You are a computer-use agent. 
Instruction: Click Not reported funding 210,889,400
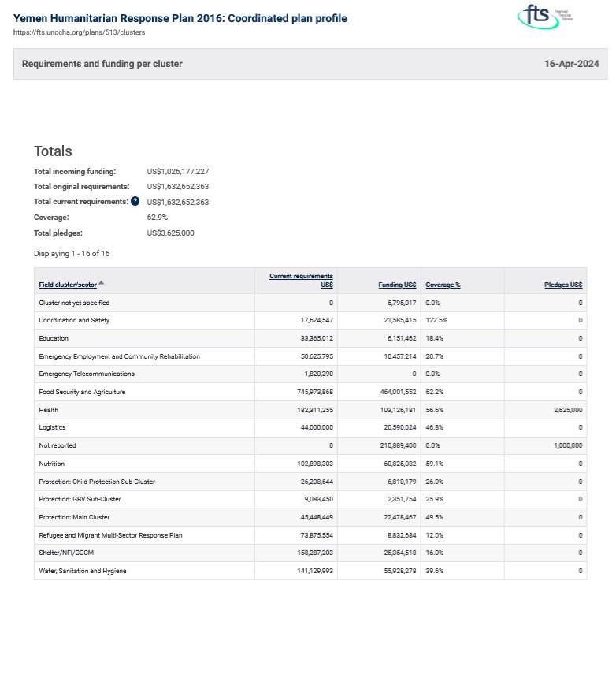click(x=398, y=445)
